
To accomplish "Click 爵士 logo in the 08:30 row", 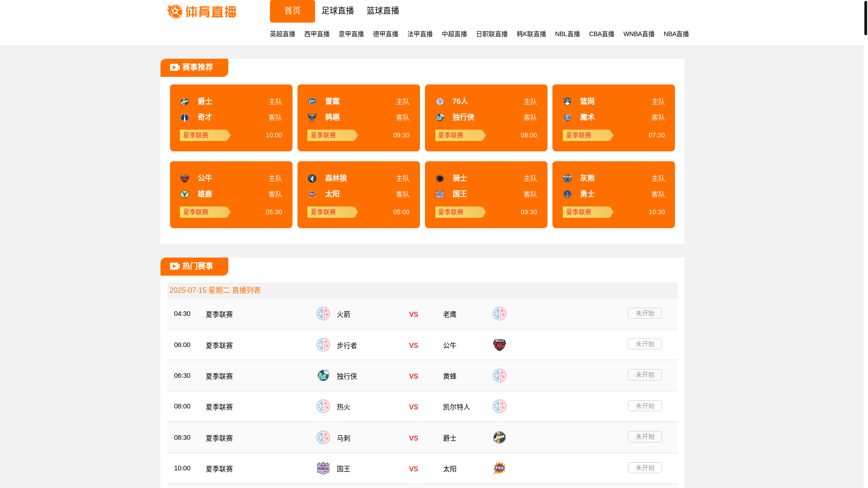I will point(500,437).
